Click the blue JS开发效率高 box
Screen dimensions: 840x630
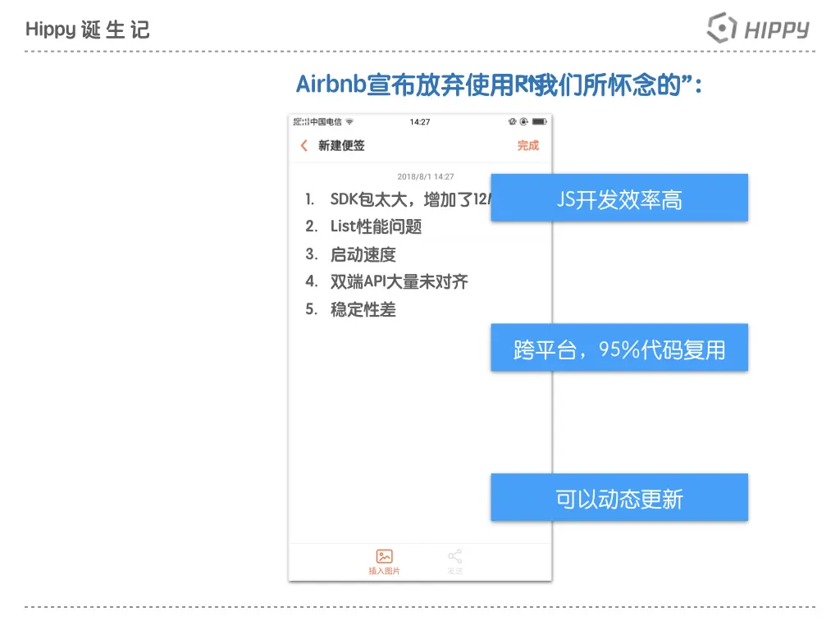click(619, 198)
